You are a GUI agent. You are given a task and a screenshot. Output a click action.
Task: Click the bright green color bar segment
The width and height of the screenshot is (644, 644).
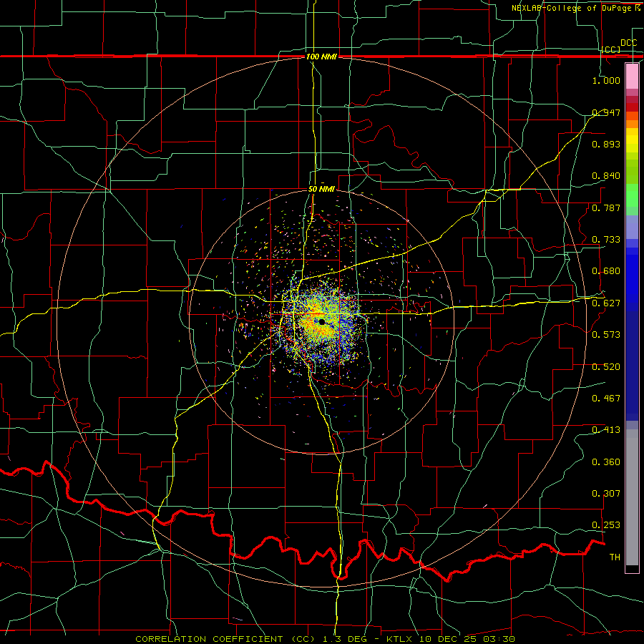632,195
